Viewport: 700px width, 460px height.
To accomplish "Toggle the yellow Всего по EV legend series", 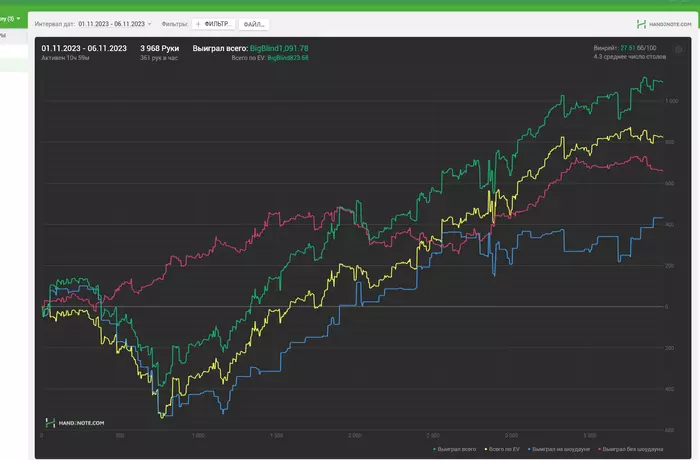I will (502, 449).
